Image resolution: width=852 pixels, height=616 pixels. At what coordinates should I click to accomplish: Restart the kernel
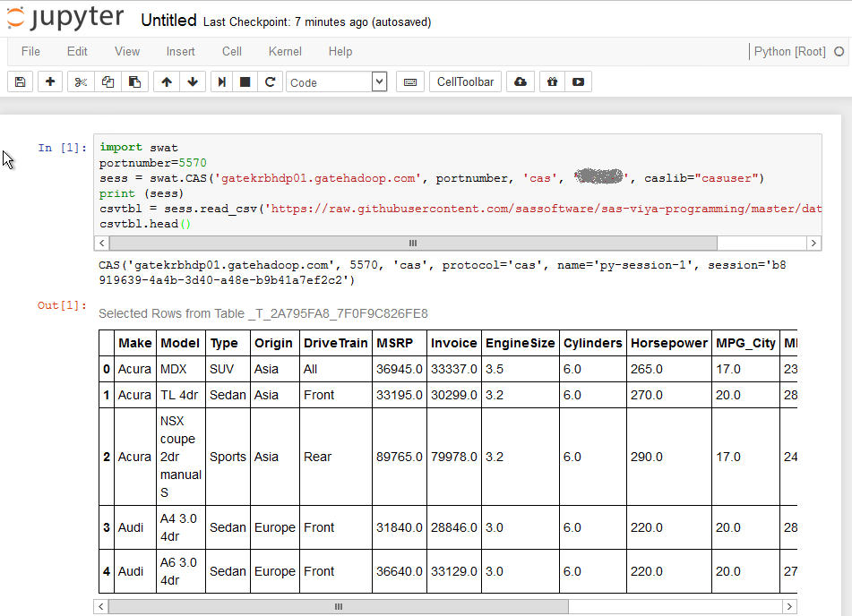point(270,82)
